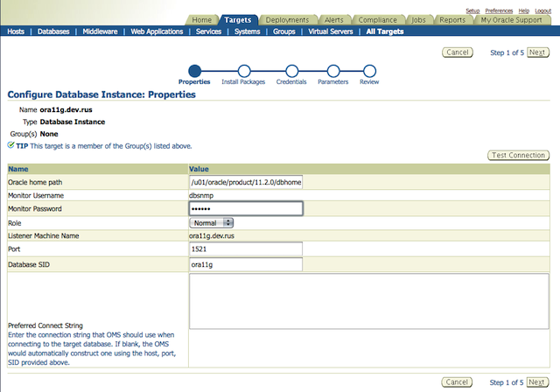Click the Preferred Connect String text area
The width and height of the screenshot is (560, 392).
pyautogui.click(x=369, y=301)
